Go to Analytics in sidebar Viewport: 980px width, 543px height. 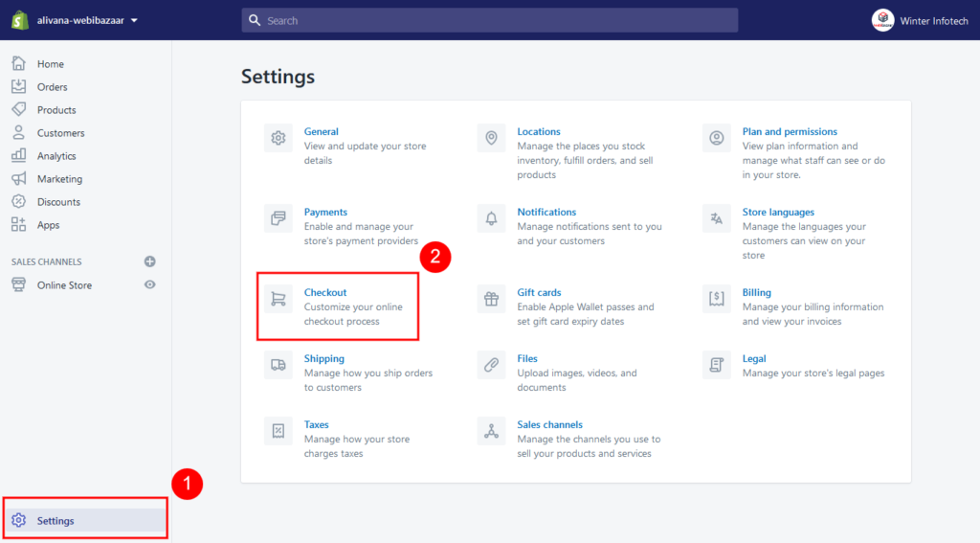click(56, 156)
